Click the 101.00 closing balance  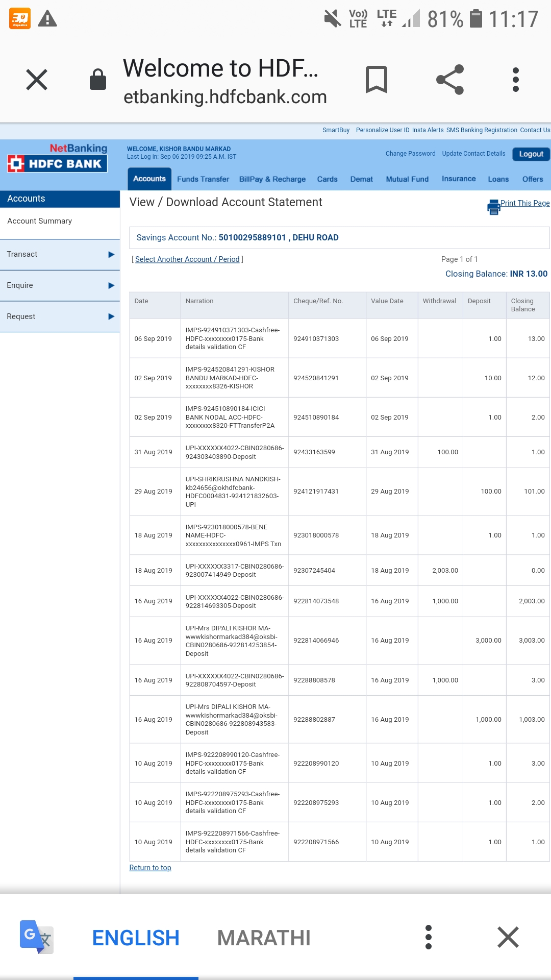pos(534,492)
